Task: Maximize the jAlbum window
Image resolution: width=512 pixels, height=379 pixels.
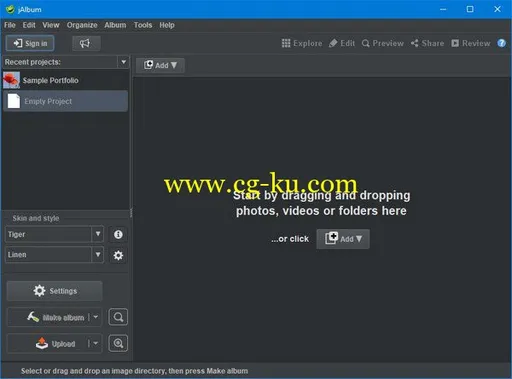Action: (470, 9)
